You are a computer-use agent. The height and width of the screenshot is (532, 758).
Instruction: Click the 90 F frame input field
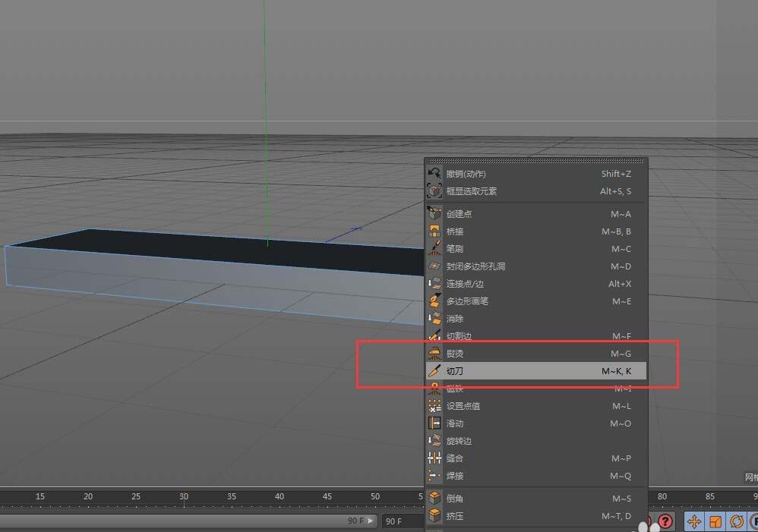tap(395, 521)
